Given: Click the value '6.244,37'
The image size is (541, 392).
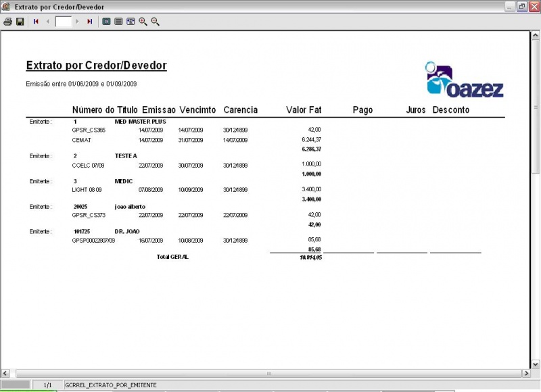Looking at the screenshot, I should click(x=311, y=140).
